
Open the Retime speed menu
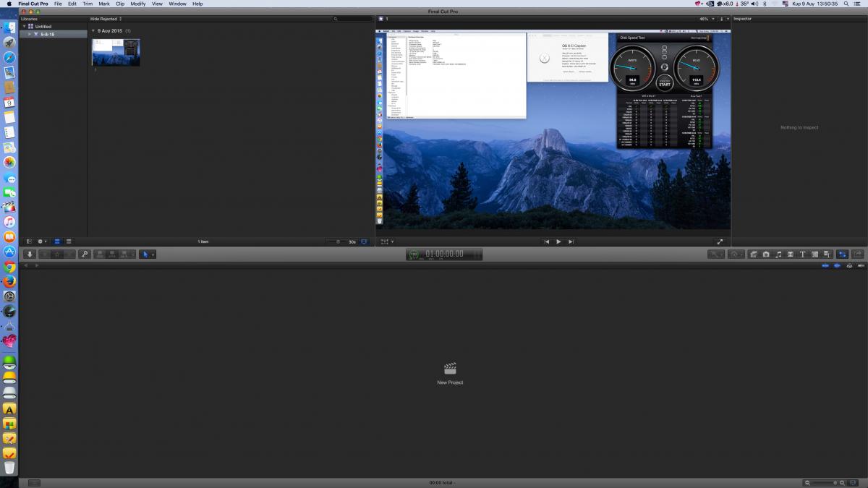(736, 254)
